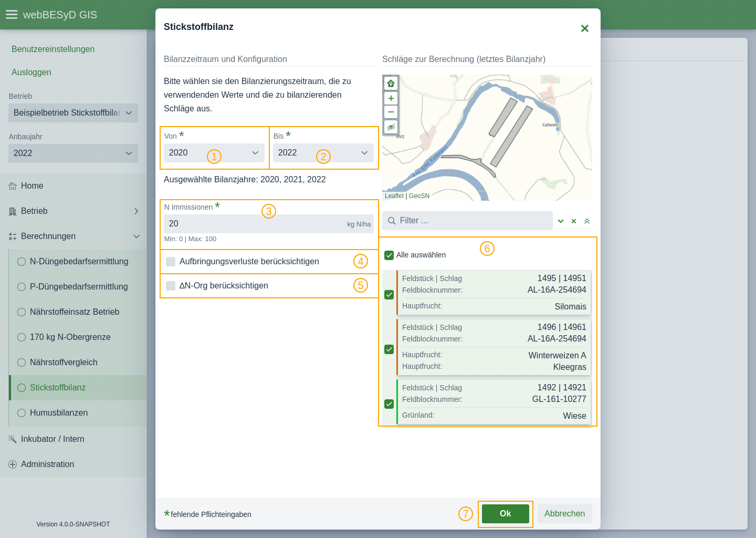Click the field card 1496 | 14961
756x538 pixels.
point(494,347)
